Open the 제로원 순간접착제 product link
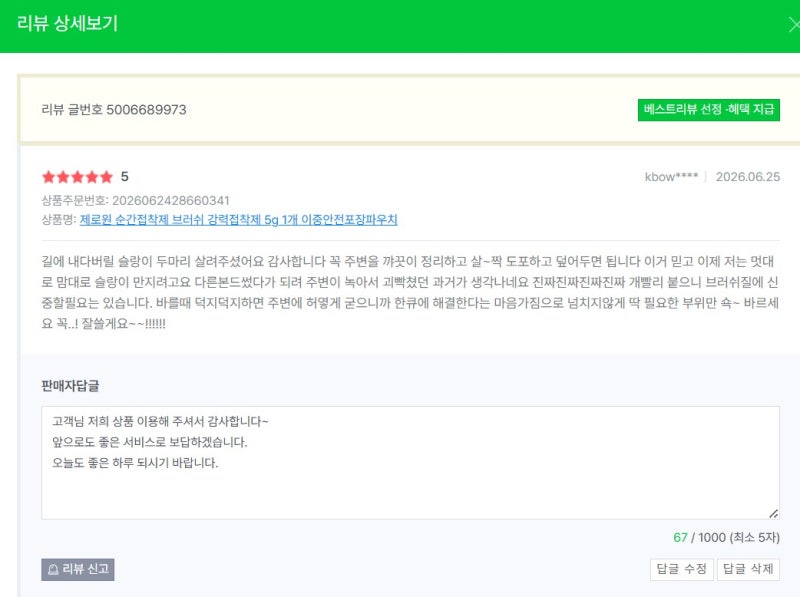Viewport: 800px width, 597px height. [x=238, y=219]
